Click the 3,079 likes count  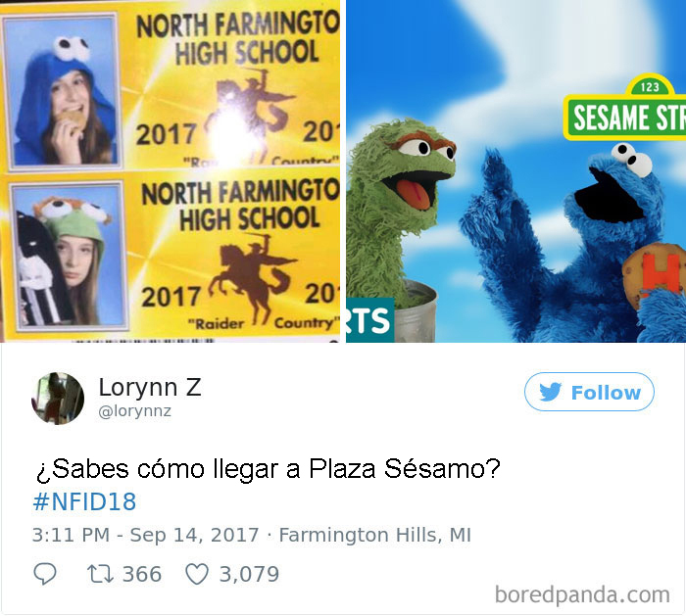click(249, 574)
